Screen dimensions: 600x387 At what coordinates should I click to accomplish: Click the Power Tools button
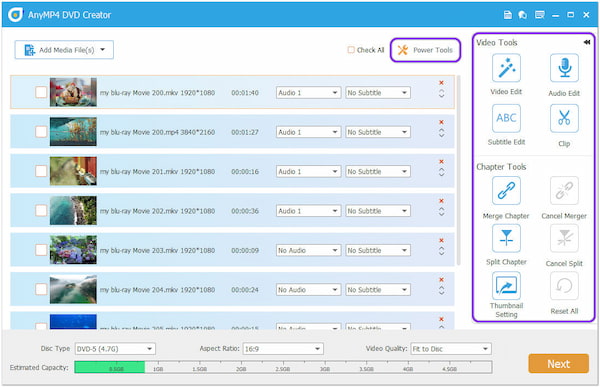click(425, 50)
